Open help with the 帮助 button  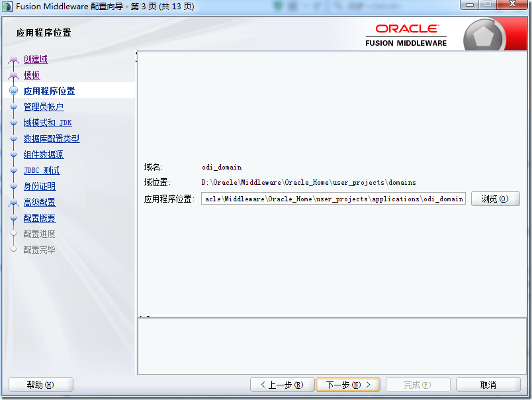41,385
